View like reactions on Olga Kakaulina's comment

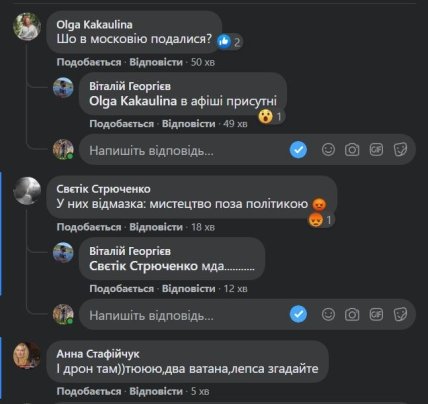pyautogui.click(x=229, y=42)
